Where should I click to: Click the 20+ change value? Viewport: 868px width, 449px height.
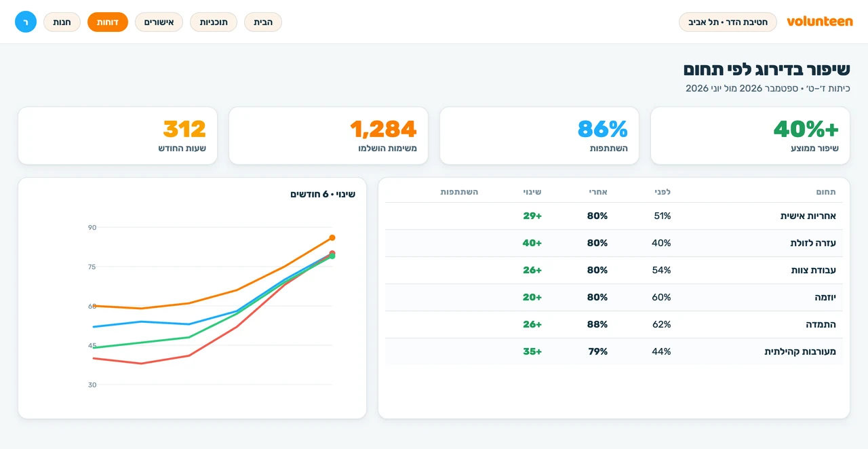532,297
